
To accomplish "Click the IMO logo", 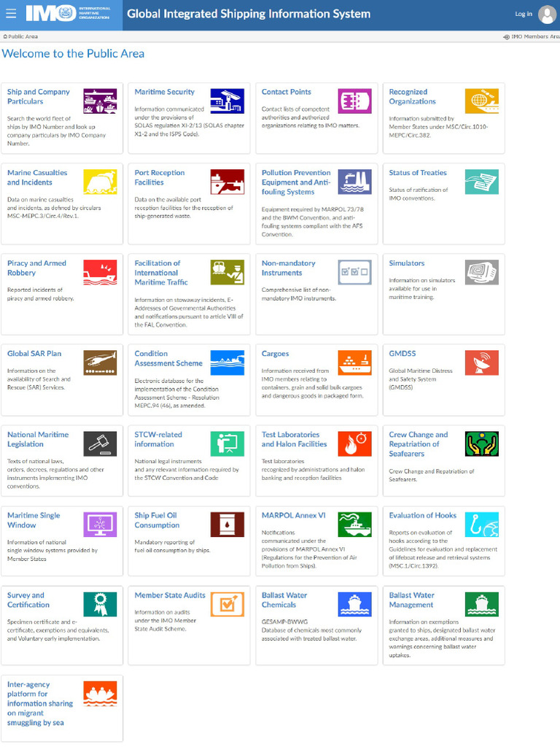I will click(x=68, y=13).
